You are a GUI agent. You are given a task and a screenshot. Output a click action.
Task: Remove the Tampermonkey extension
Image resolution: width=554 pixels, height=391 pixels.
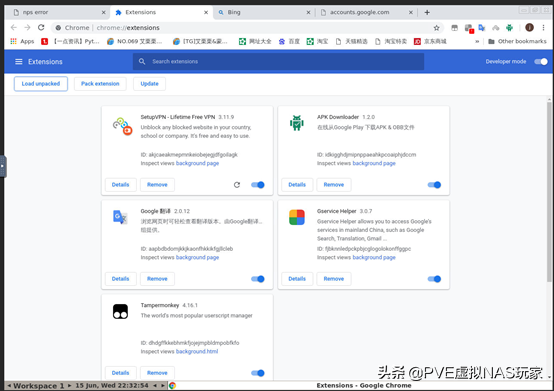pos(157,373)
